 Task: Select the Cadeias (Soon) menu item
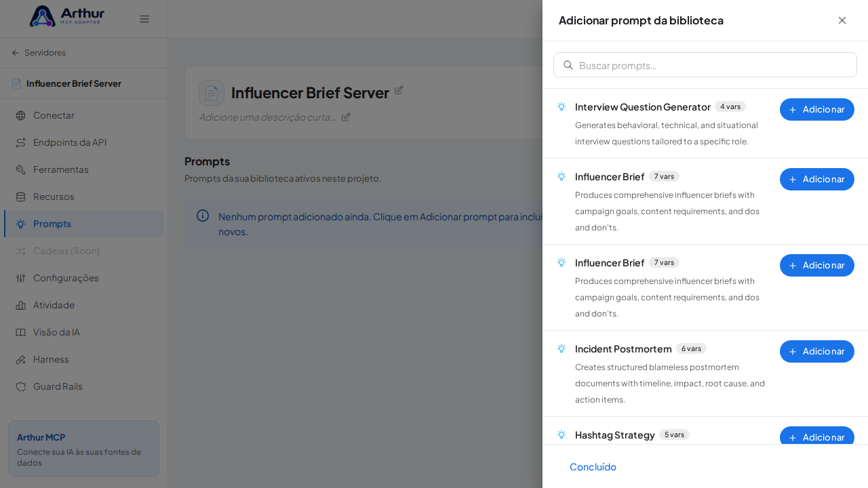point(83,251)
